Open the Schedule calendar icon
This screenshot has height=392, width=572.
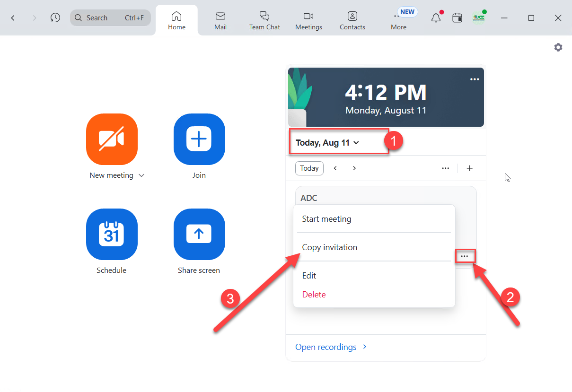[x=112, y=234]
